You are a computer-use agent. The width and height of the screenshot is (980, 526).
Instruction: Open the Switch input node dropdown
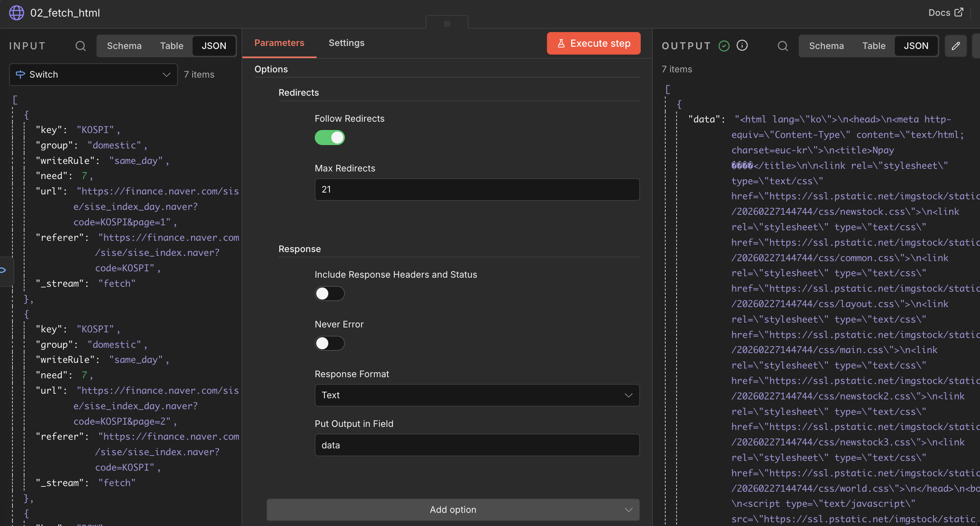point(93,75)
